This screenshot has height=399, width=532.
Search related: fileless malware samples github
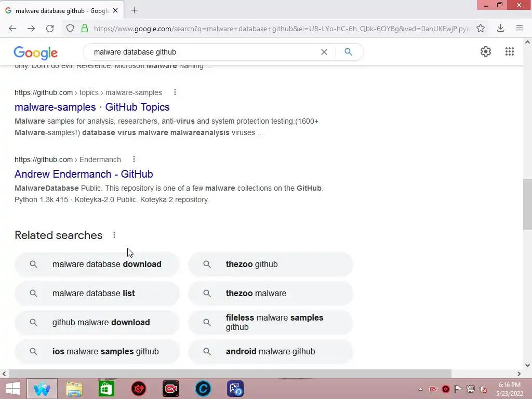(x=271, y=323)
